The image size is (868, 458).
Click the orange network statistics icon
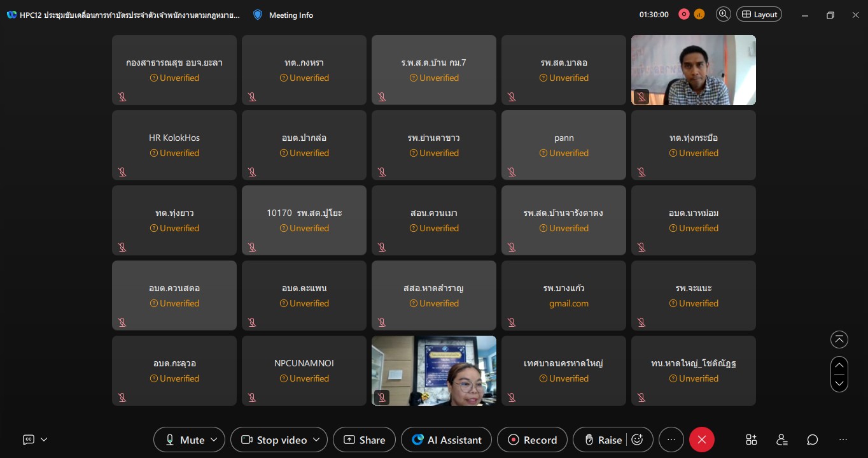699,15
